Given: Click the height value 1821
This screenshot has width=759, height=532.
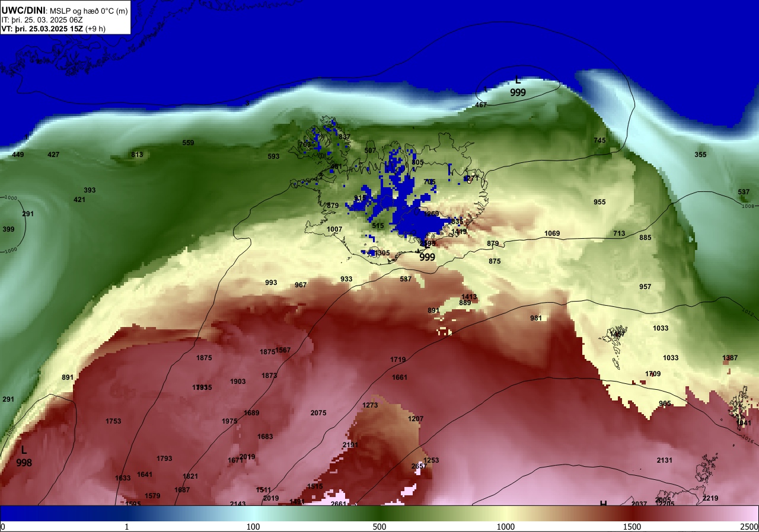Looking at the screenshot, I should pyautogui.click(x=190, y=476).
